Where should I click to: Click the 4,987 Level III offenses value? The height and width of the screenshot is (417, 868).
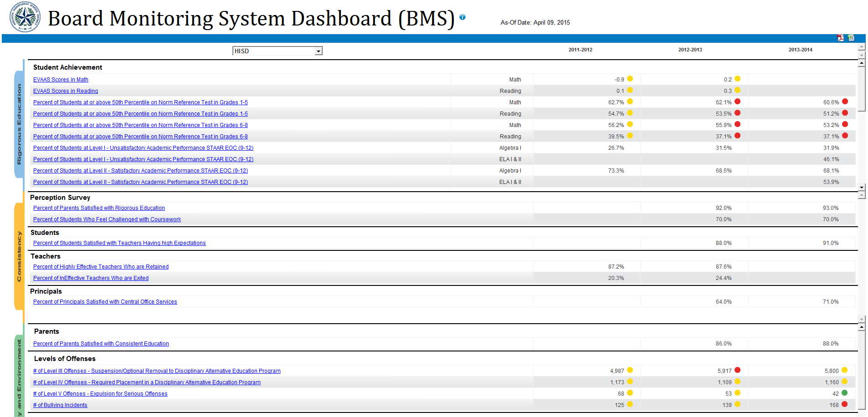click(617, 371)
